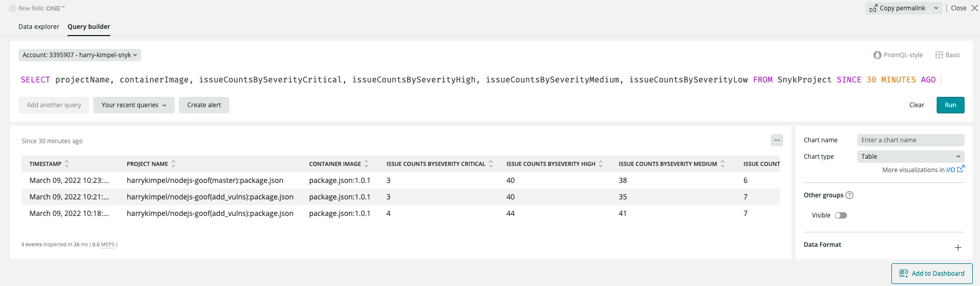Screen dimensions: 980x286
Task: Sort by Issue Counts High column
Action: (x=554, y=164)
